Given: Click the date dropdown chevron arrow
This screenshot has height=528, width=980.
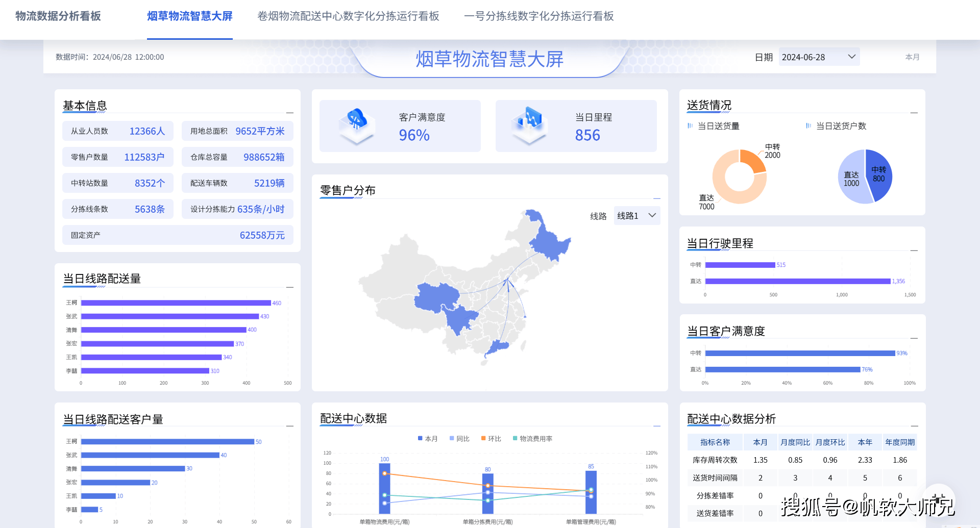Looking at the screenshot, I should tap(851, 57).
